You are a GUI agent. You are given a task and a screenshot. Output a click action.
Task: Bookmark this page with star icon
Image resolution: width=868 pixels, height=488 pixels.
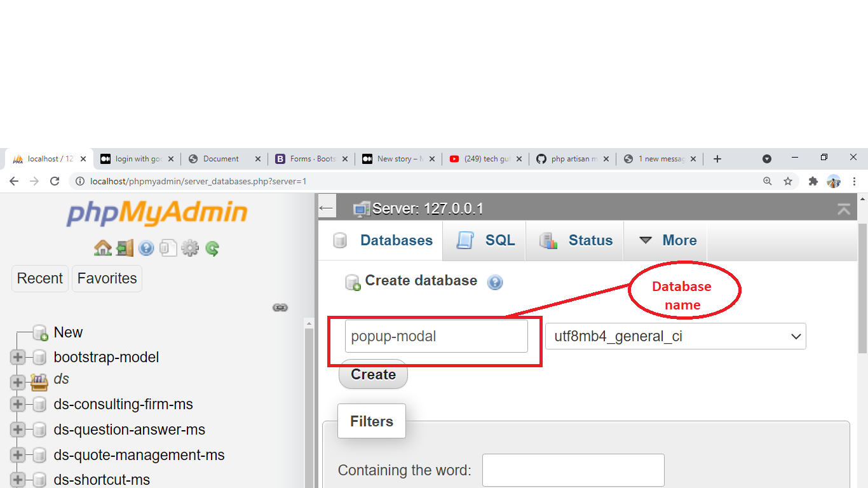[788, 181]
